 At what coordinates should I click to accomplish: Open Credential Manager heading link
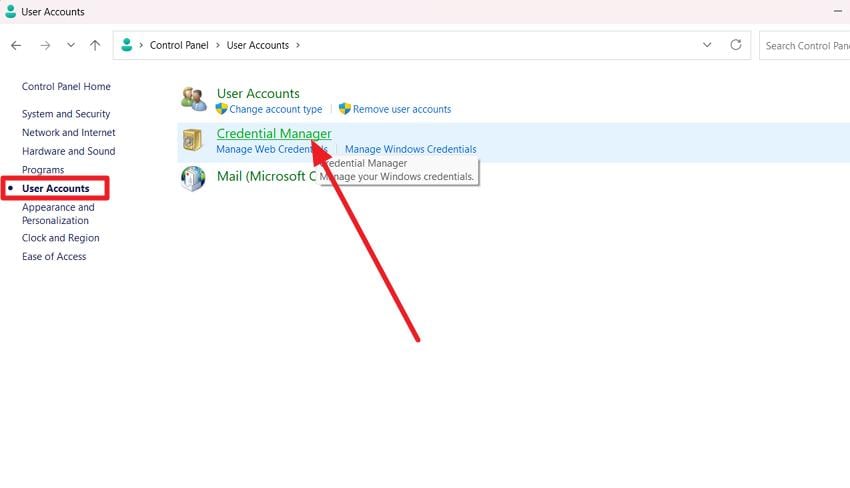coord(274,133)
